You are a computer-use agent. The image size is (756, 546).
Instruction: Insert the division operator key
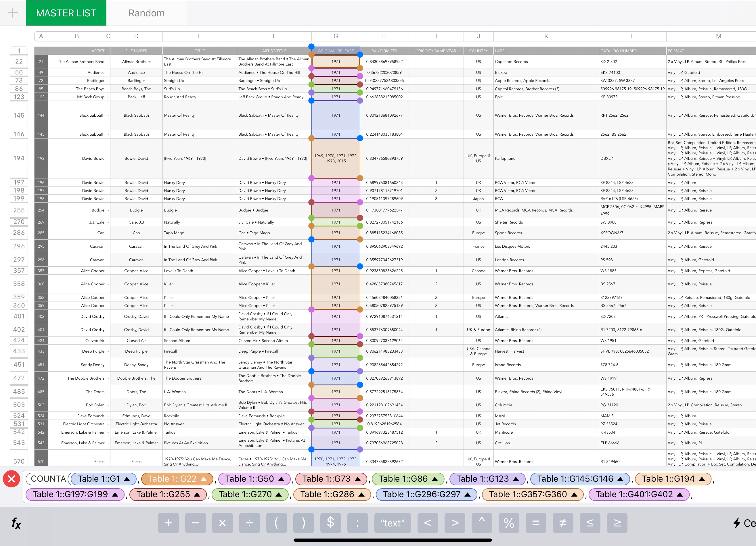coord(249,523)
